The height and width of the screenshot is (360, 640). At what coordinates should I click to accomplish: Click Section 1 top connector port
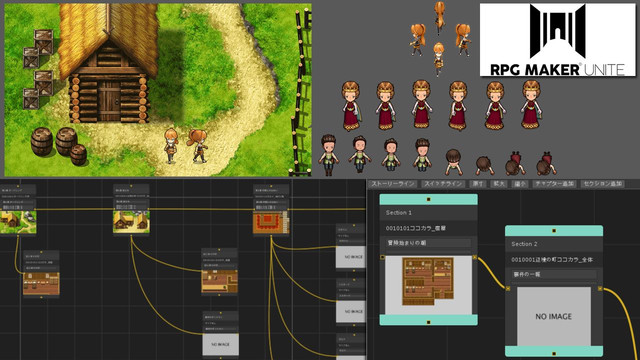coord(429,199)
